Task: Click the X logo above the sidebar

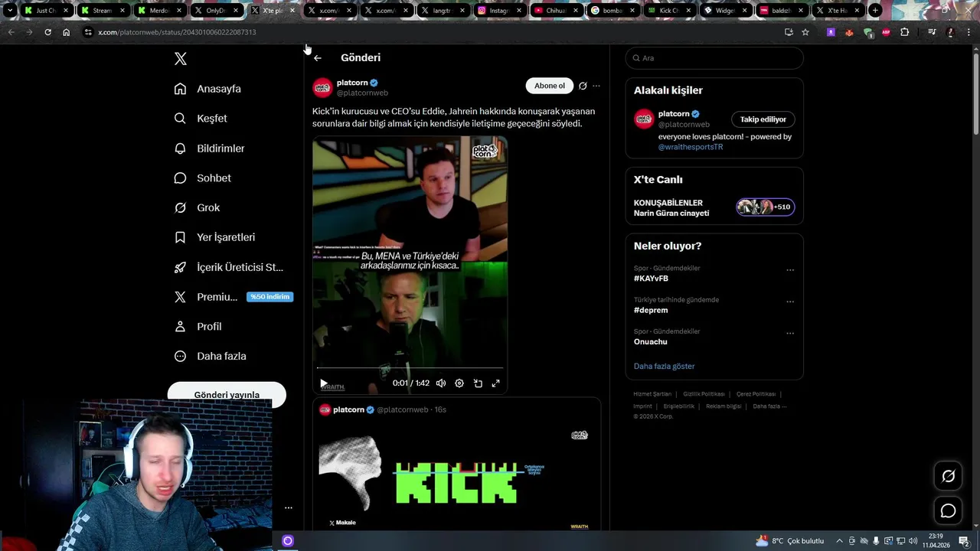Action: tap(181, 59)
